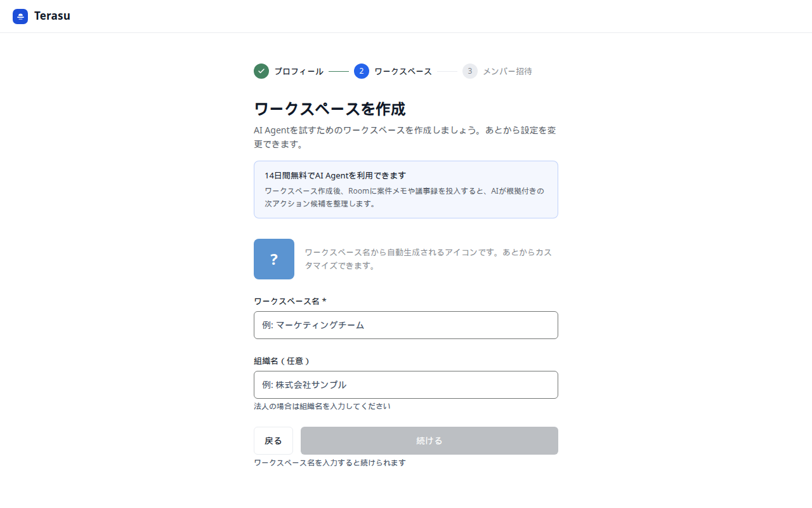Click the 組織名（任意）field label

pos(282,361)
